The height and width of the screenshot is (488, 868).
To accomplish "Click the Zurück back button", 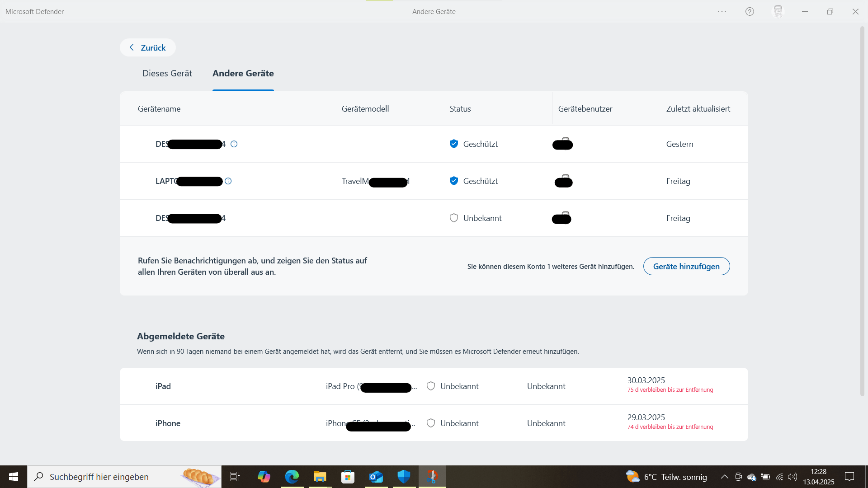I will tap(148, 47).
